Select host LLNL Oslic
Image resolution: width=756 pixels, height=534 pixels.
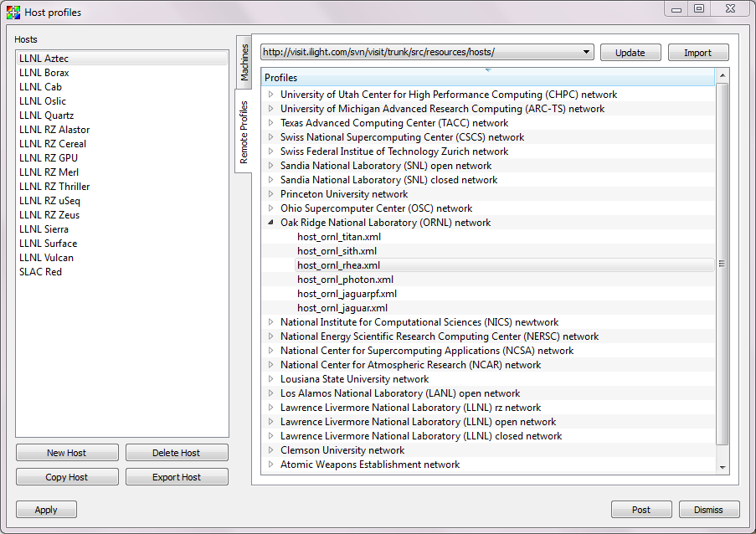[122, 101]
